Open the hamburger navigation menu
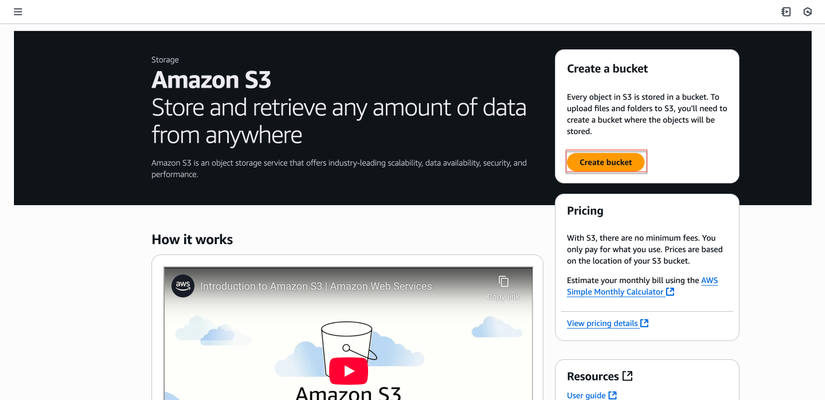 (18, 12)
